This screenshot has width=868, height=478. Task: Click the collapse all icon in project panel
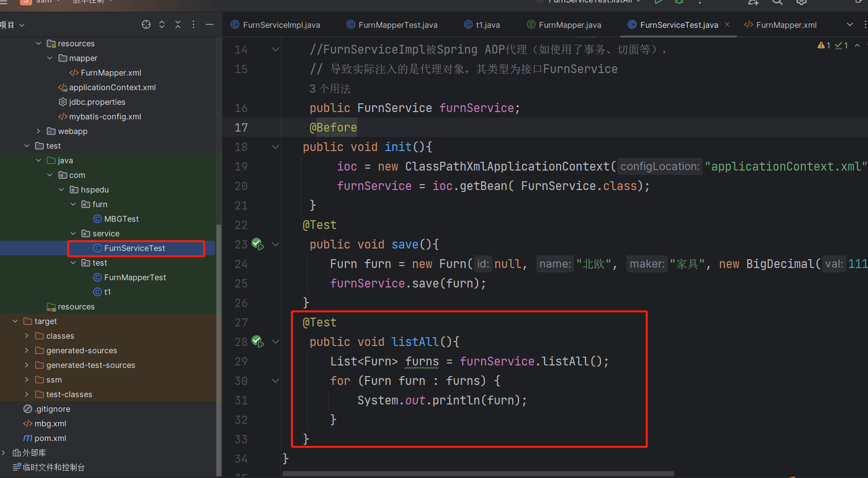(178, 24)
